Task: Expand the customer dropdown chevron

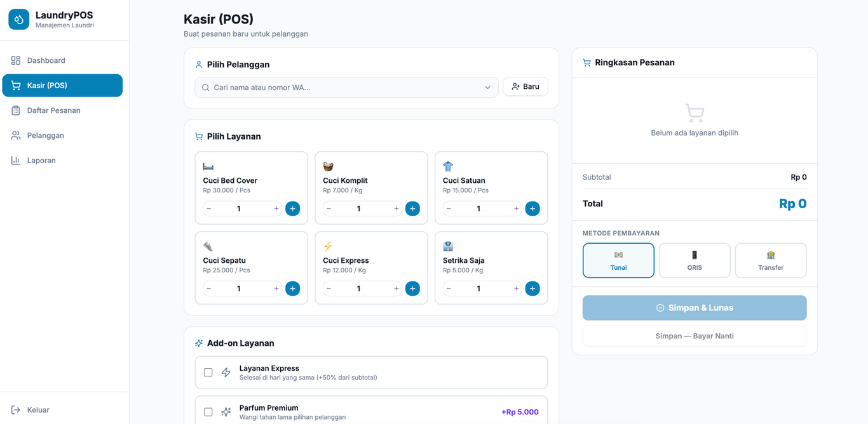Action: click(x=487, y=88)
